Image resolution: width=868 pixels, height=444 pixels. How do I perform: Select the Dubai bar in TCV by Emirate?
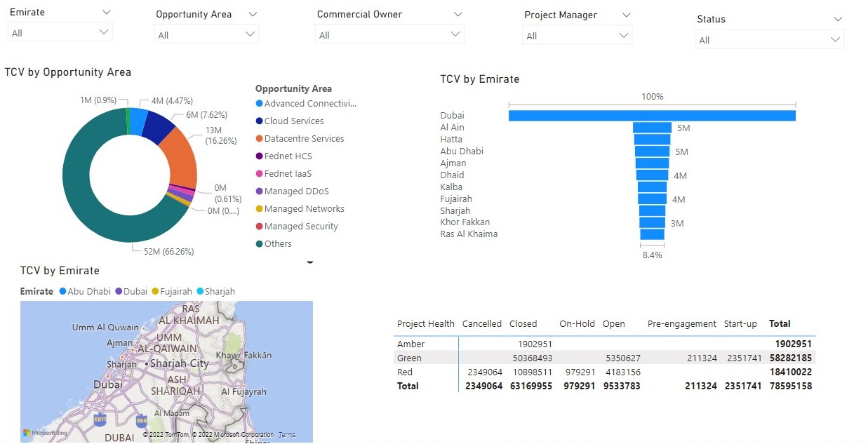[x=651, y=115]
